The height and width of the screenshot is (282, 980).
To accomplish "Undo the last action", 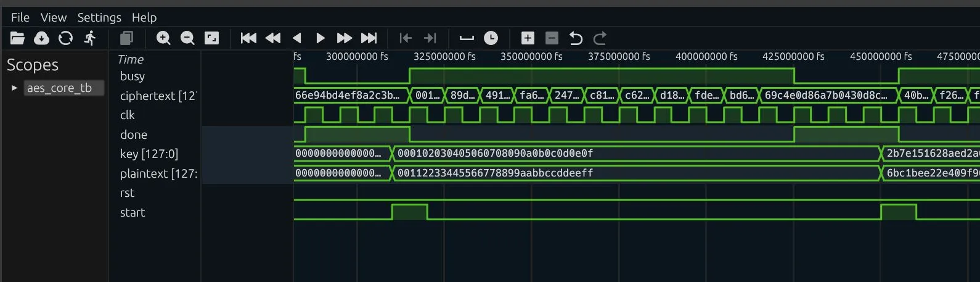I will click(x=576, y=38).
